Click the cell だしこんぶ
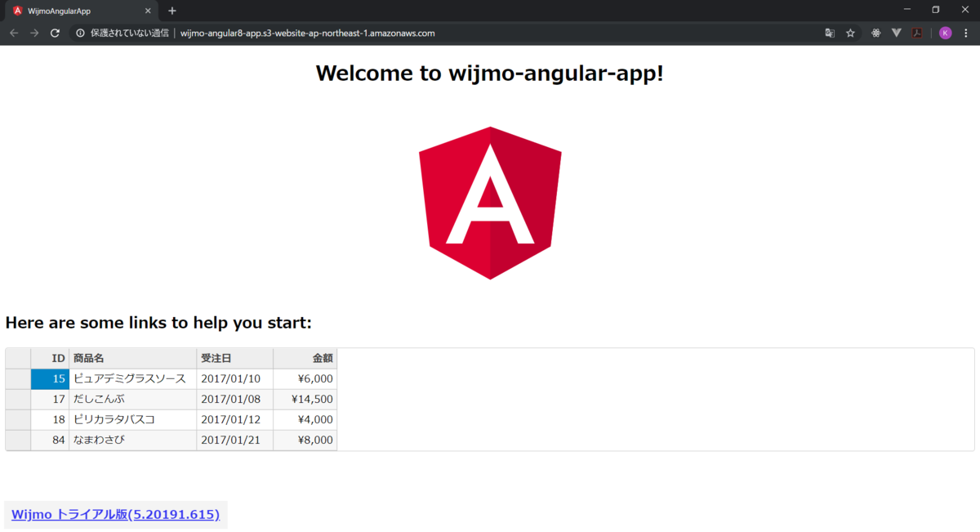This screenshot has height=532, width=980. 133,399
